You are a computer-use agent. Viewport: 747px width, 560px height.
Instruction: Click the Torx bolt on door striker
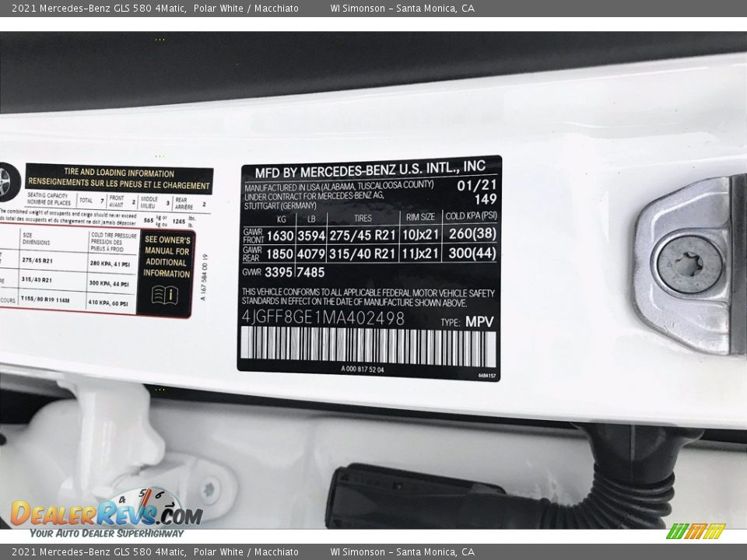[689, 265]
